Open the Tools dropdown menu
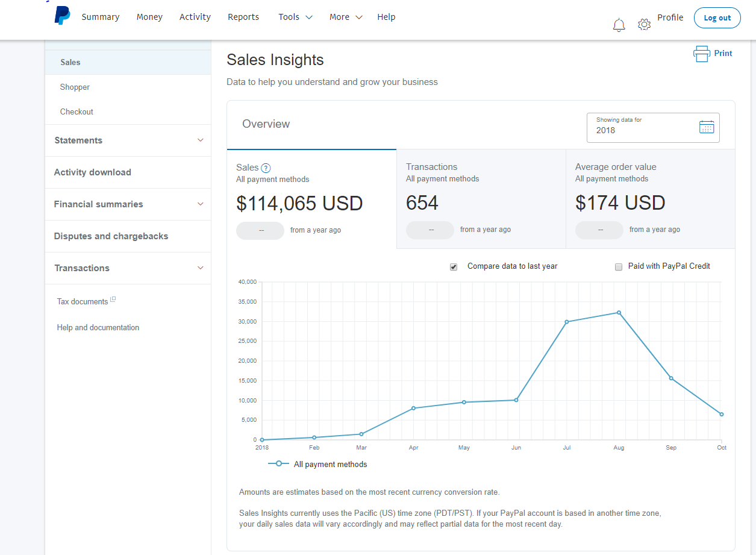 click(x=295, y=17)
